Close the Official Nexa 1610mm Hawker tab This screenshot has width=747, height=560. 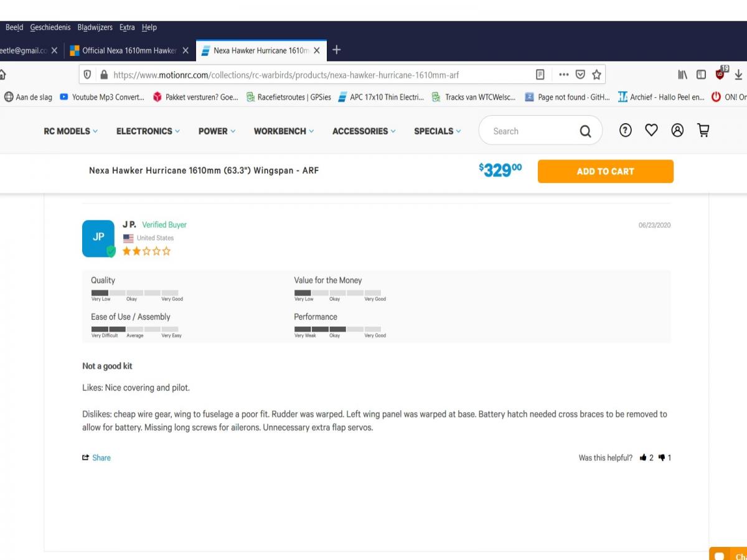click(186, 50)
